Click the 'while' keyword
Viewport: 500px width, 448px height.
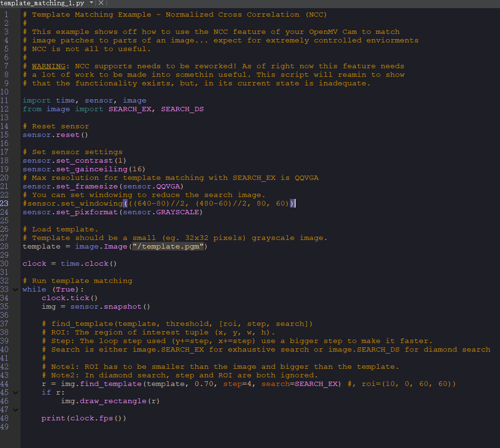coord(34,290)
